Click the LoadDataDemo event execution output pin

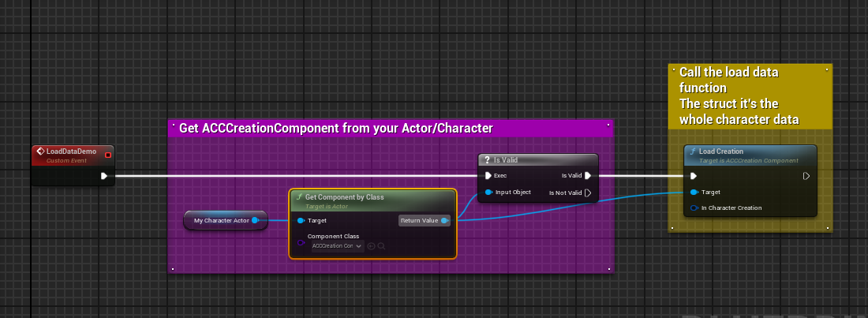(x=104, y=176)
